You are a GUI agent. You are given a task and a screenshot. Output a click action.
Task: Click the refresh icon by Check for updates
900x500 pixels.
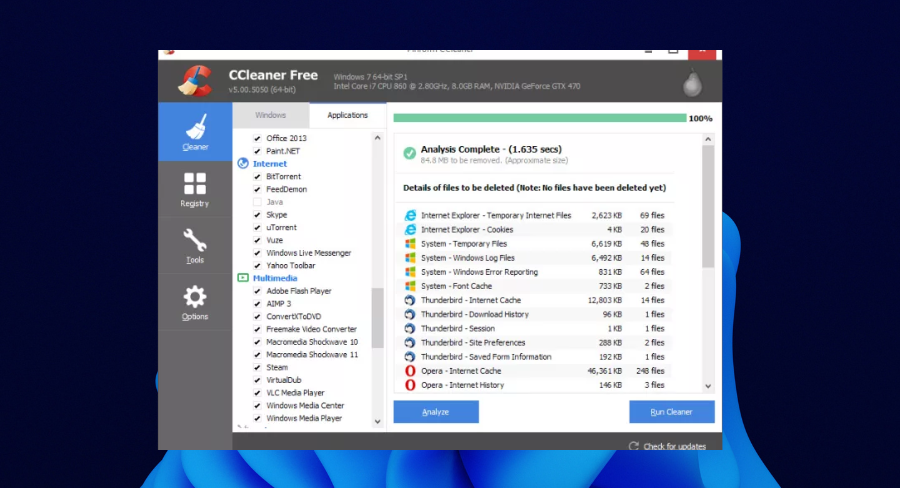tap(633, 446)
